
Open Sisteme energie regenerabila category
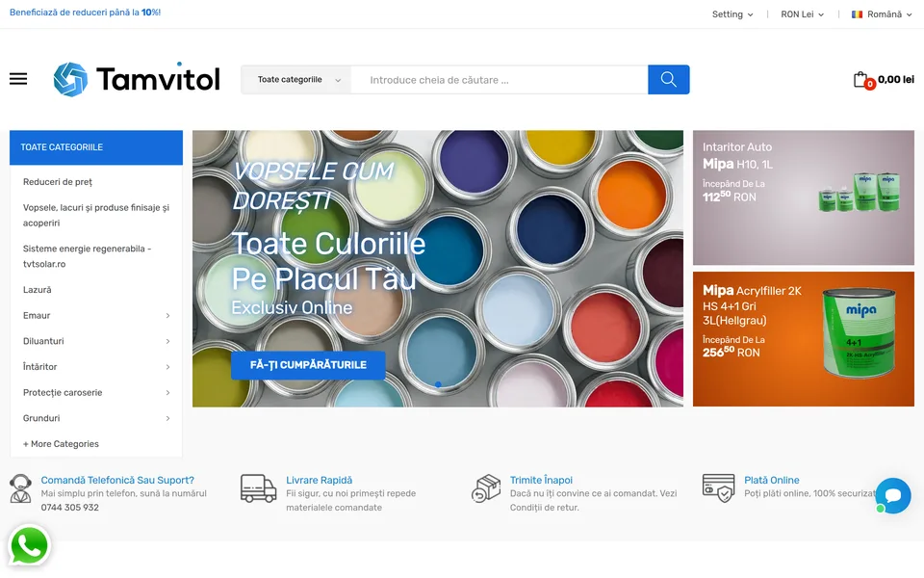88,256
